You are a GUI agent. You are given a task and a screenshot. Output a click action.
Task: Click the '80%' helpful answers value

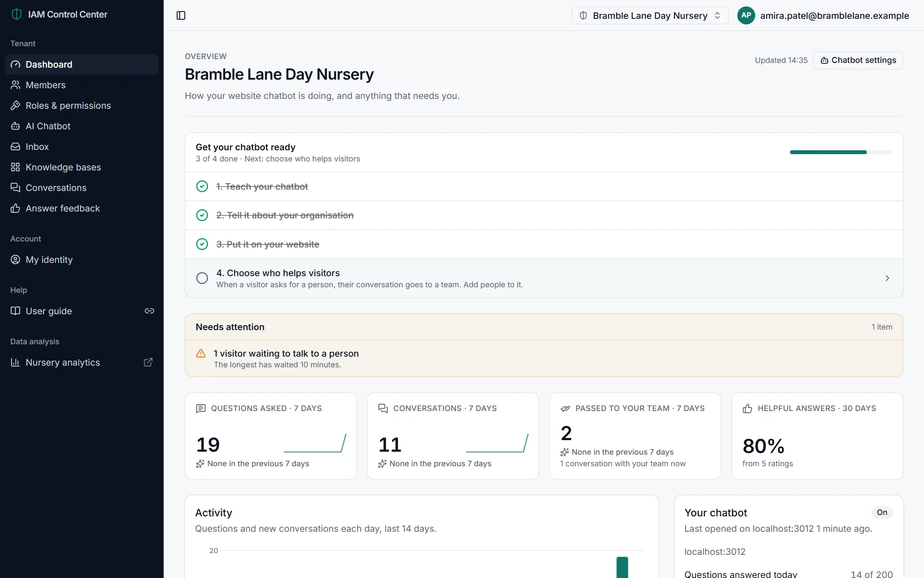click(x=764, y=446)
